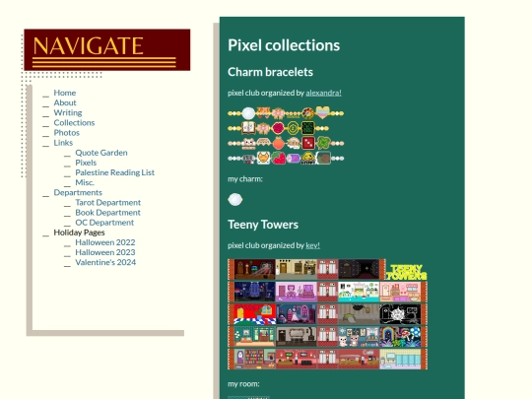Follow the alexandra! organizer link
Image resolution: width=532 pixels, height=399 pixels.
coord(323,93)
